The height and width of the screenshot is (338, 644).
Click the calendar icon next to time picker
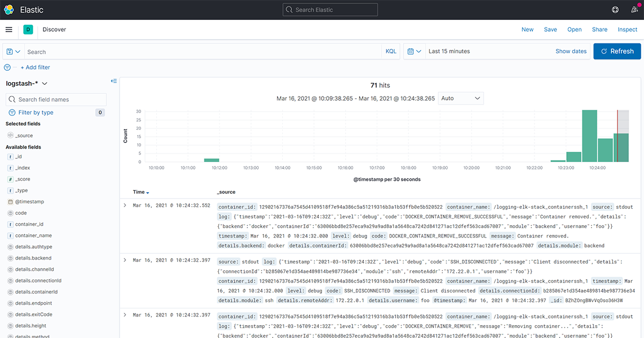click(409, 50)
